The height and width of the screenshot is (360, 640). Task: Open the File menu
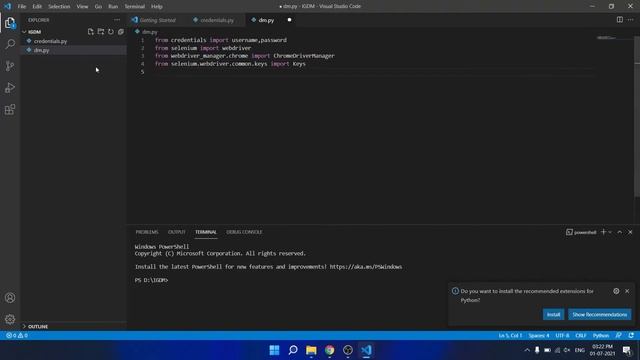pyautogui.click(x=22, y=6)
